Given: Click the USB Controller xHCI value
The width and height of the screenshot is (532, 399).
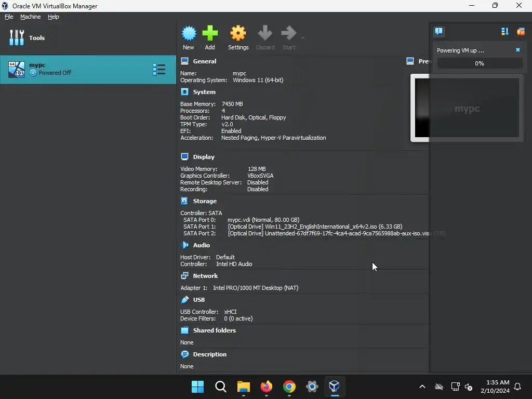Looking at the screenshot, I should [x=230, y=312].
